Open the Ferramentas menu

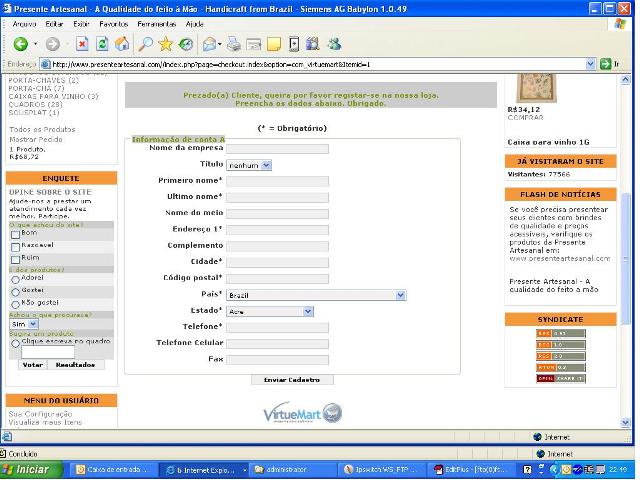tap(157, 24)
